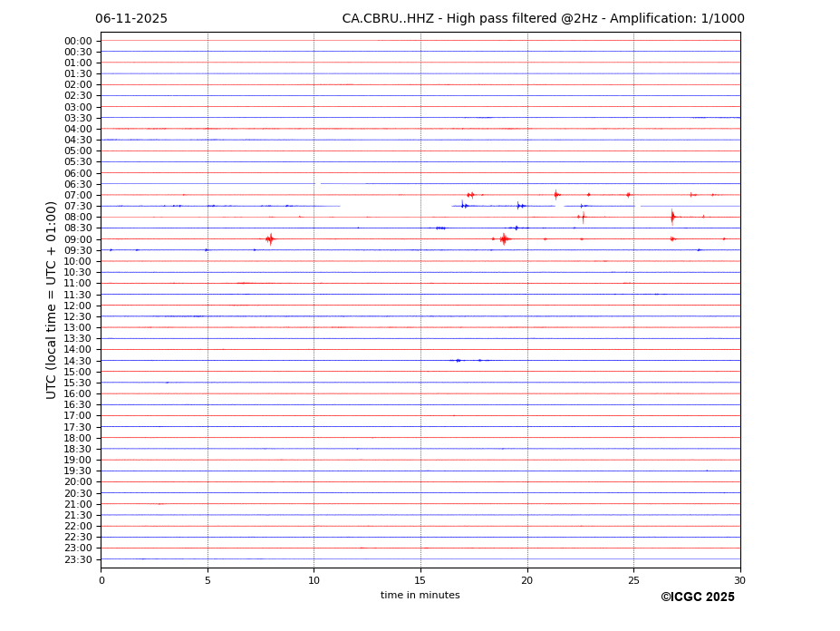The height and width of the screenshot is (631, 840).
Task: Click the x-axis tick label 15
Action: coord(420,580)
